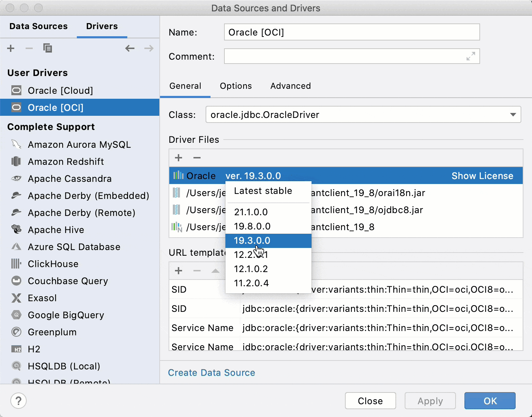532x417 pixels.
Task: Open the Advanced tab
Action: [x=290, y=86]
